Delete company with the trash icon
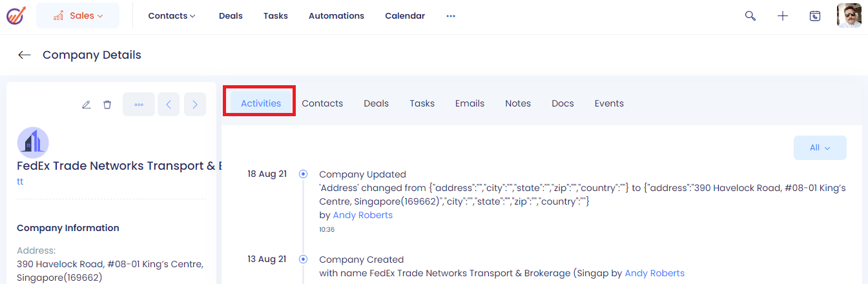 107,105
